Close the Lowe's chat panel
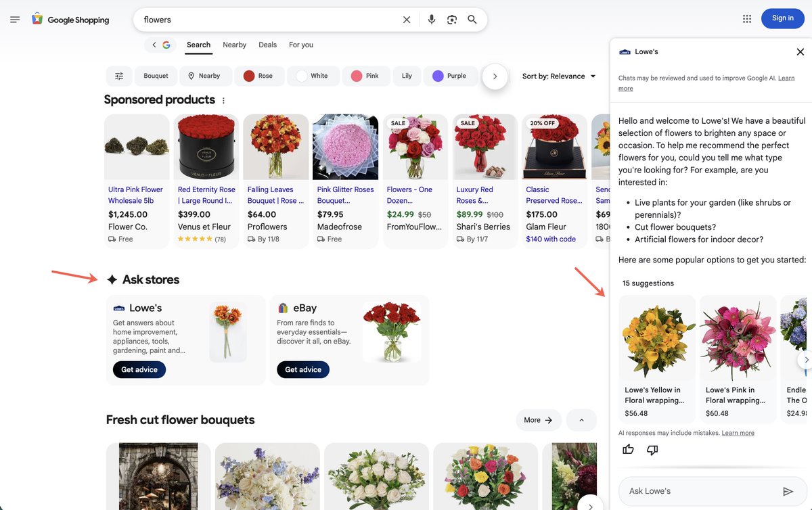This screenshot has height=510, width=812. click(800, 51)
